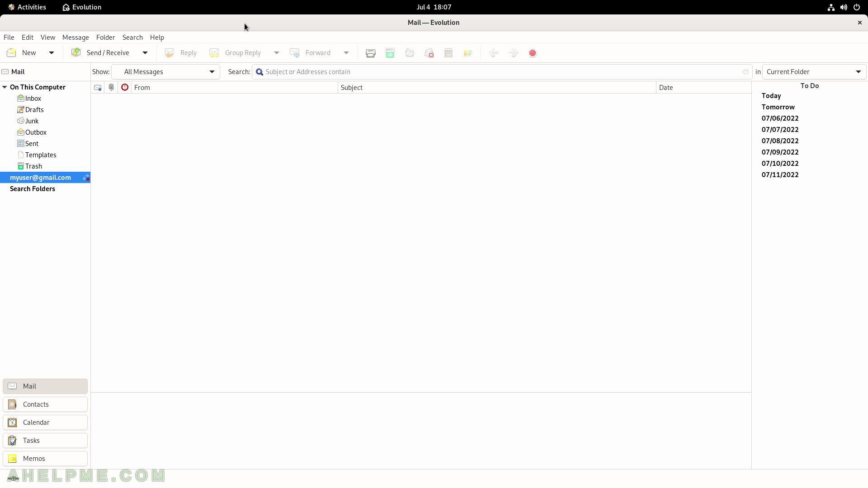Sort messages by the Date column
868x488 pixels.
[x=703, y=88]
